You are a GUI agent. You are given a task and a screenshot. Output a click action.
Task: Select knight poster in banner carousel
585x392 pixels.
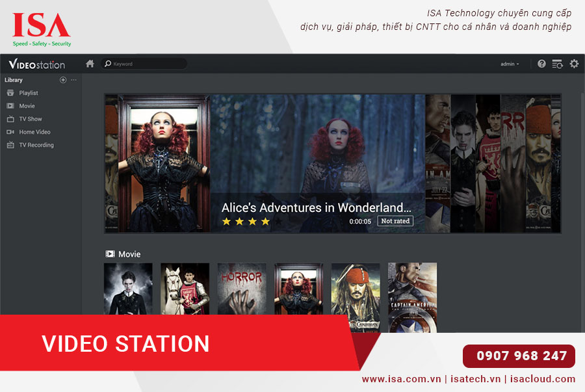488,163
